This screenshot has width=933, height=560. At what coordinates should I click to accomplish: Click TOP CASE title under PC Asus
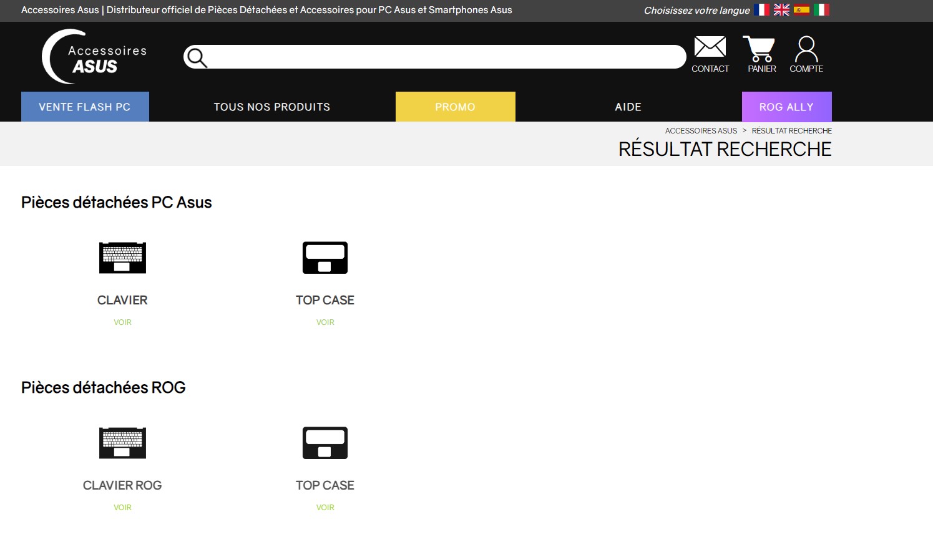(325, 300)
